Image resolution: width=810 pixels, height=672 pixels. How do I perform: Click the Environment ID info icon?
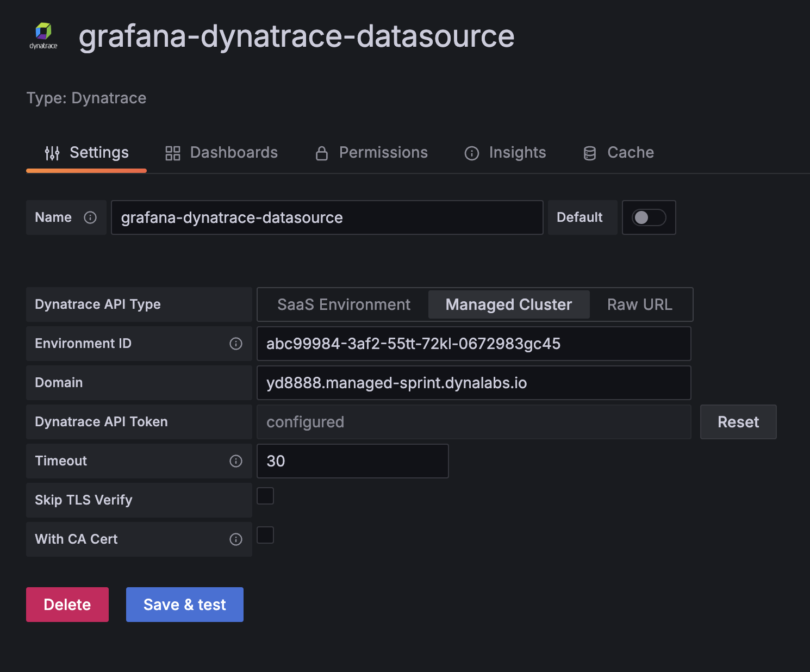point(236,344)
